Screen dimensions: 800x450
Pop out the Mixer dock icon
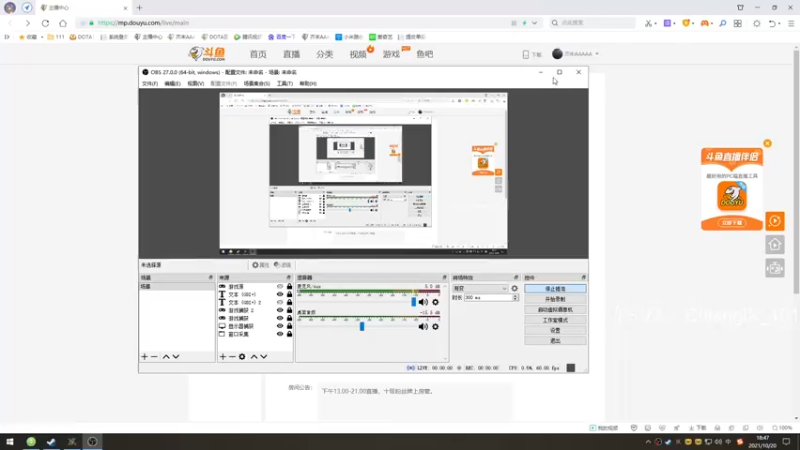coord(444,278)
